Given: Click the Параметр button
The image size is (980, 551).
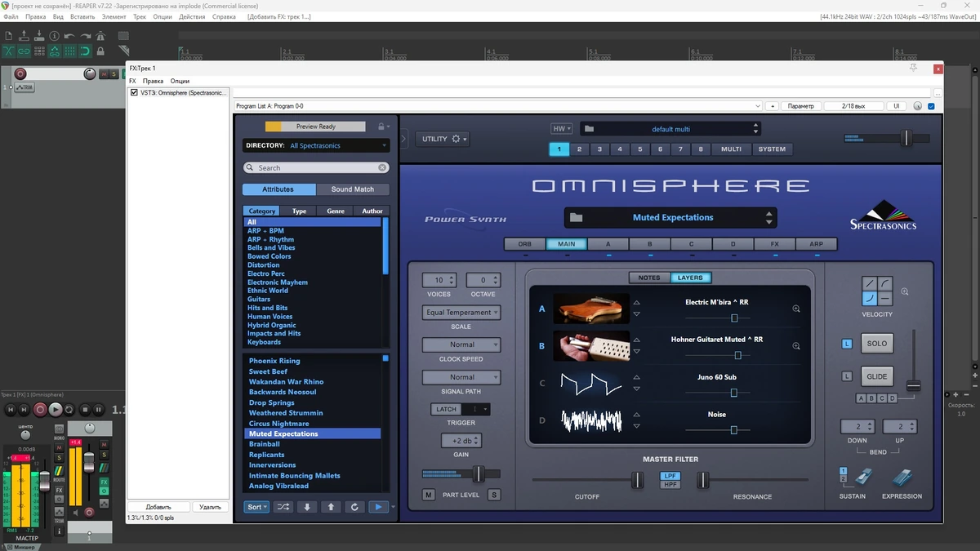Looking at the screenshot, I should (x=802, y=106).
